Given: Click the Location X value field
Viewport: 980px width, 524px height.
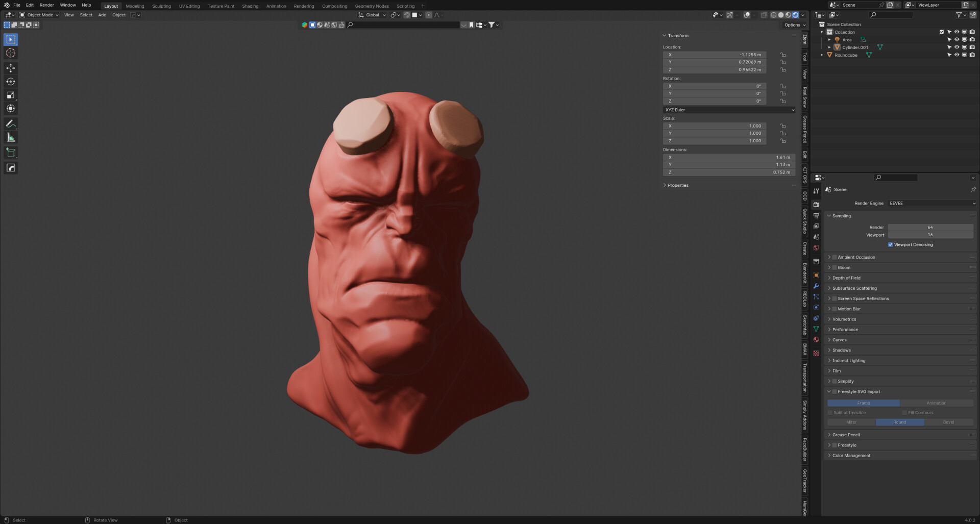Looking at the screenshot, I should pos(715,55).
